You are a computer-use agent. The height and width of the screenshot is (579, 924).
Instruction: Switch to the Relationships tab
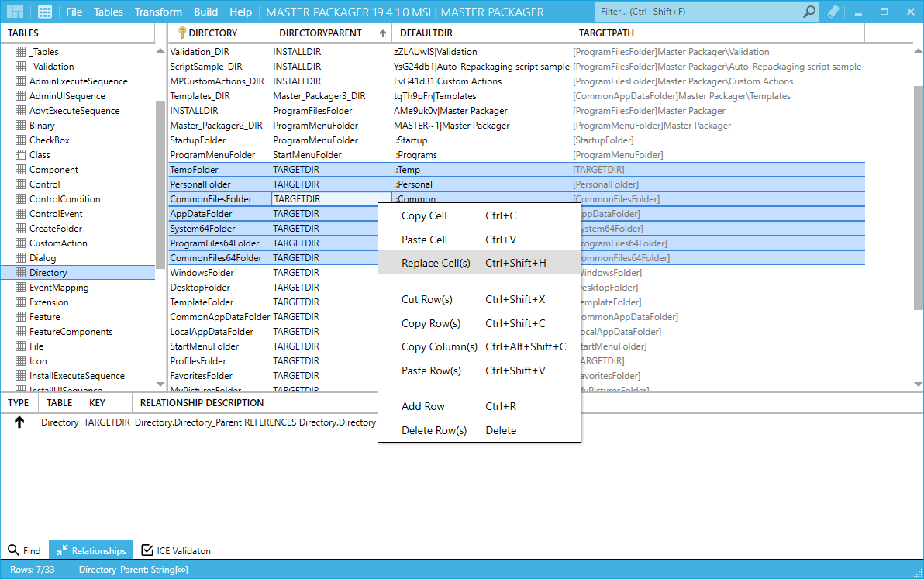[x=91, y=551]
